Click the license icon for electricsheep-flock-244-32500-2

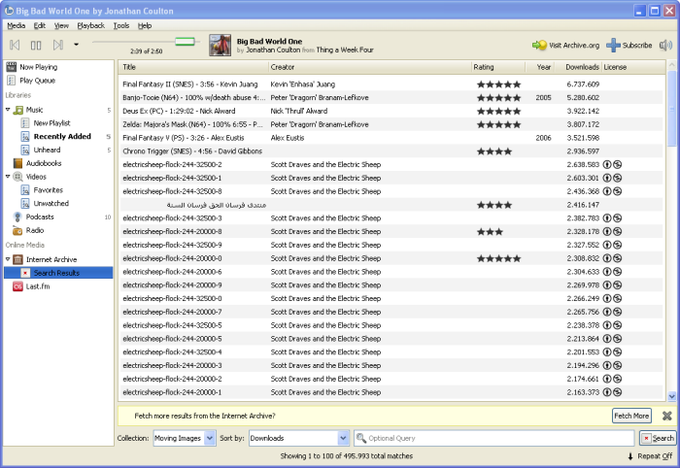point(612,164)
